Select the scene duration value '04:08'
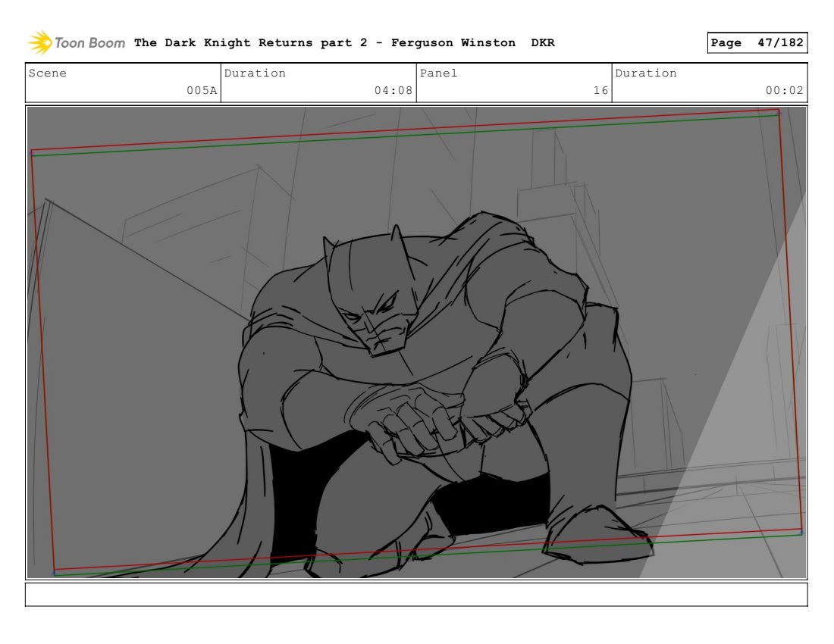The width and height of the screenshot is (834, 644). click(393, 90)
